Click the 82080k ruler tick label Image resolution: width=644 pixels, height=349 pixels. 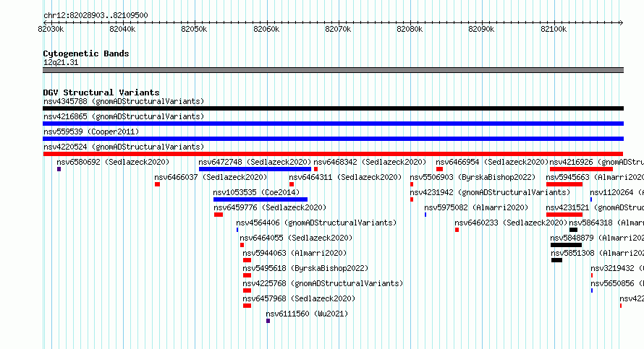click(x=410, y=29)
